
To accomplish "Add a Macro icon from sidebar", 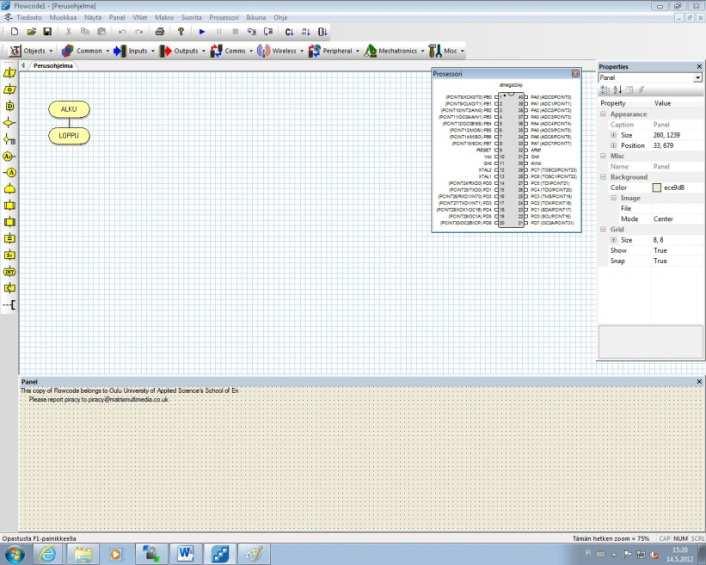I will (x=9, y=206).
